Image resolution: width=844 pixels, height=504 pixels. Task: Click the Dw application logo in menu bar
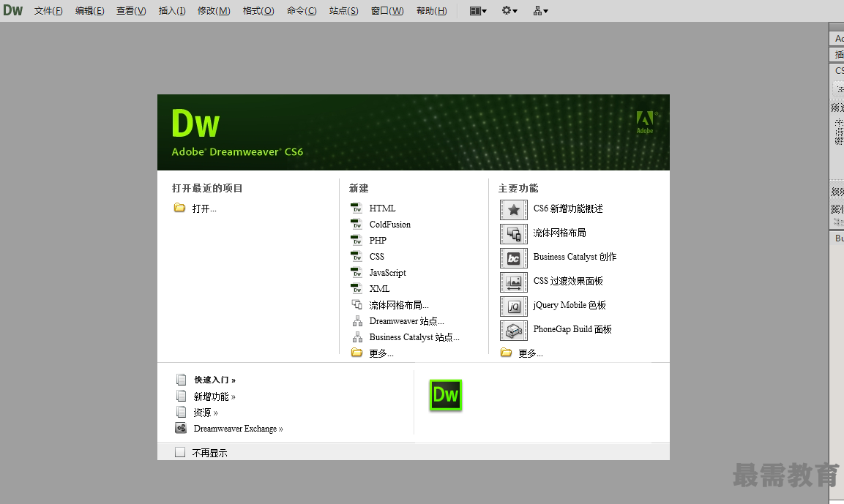coord(13,10)
